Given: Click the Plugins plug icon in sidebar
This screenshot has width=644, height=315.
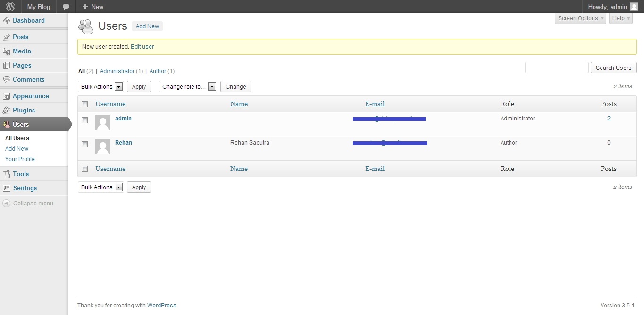Looking at the screenshot, I should click(7, 110).
